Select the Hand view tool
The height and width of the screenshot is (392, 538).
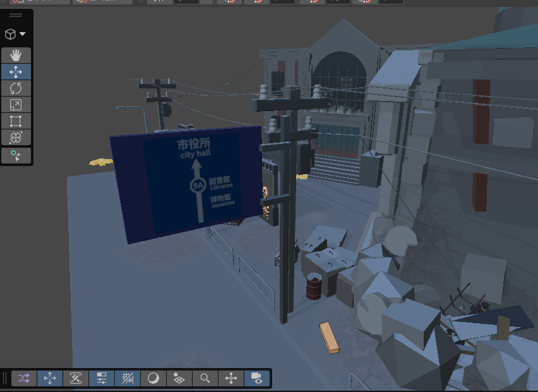click(16, 55)
